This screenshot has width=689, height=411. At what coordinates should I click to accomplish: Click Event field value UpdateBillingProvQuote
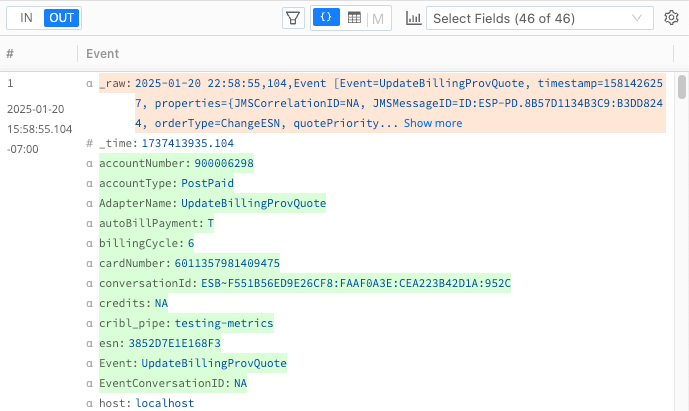[214, 363]
